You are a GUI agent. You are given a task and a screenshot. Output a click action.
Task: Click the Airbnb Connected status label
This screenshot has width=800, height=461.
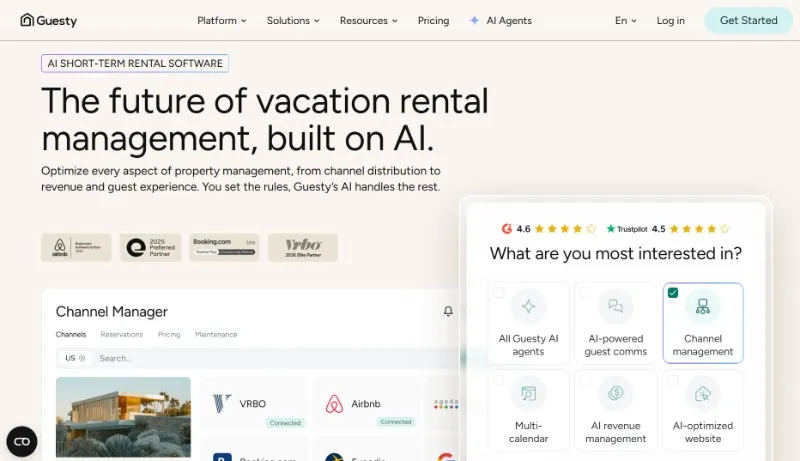coord(396,422)
